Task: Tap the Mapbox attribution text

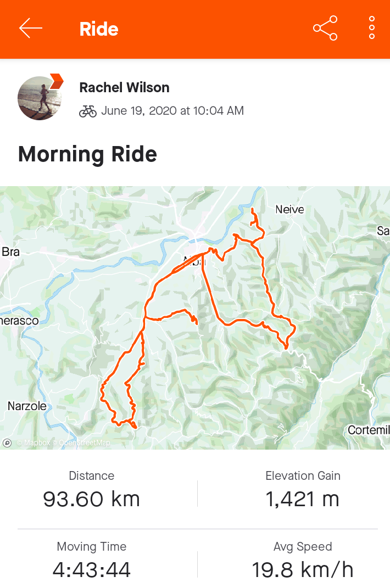Action: click(x=34, y=443)
